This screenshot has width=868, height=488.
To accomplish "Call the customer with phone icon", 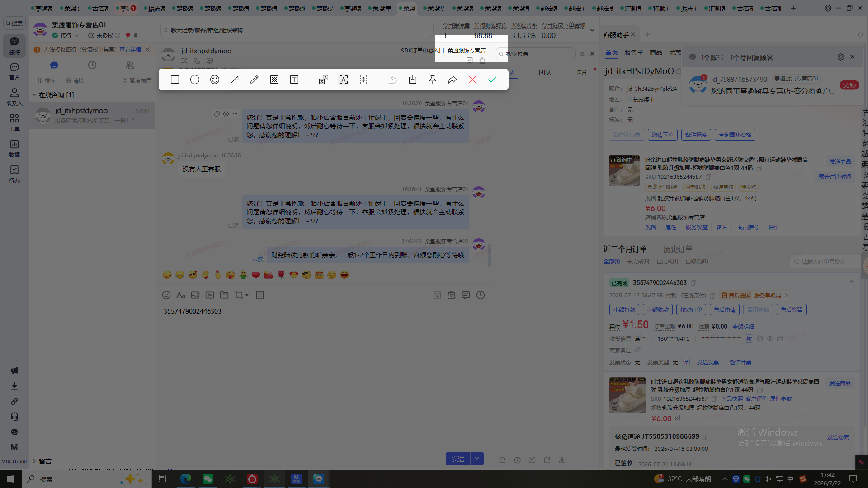I will 197,61.
